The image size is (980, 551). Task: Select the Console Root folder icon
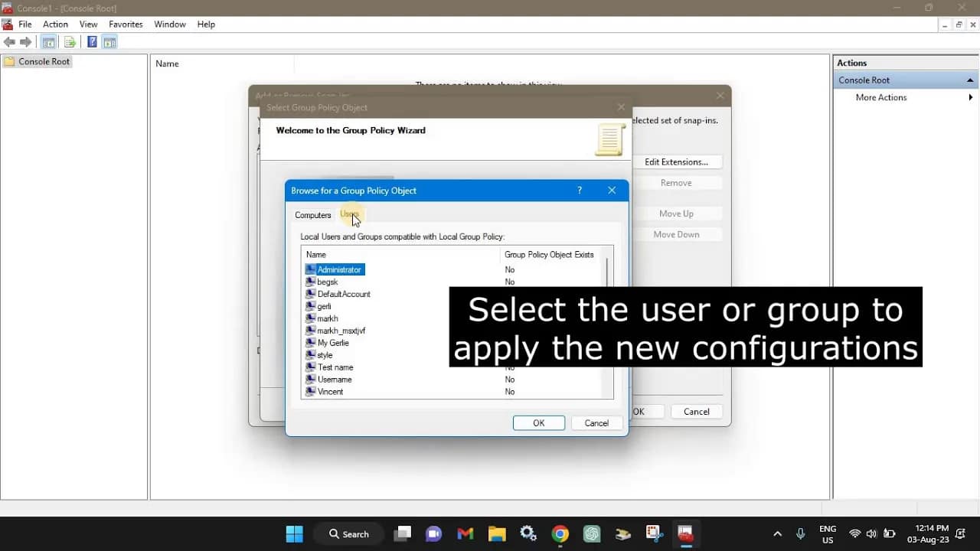coord(9,61)
